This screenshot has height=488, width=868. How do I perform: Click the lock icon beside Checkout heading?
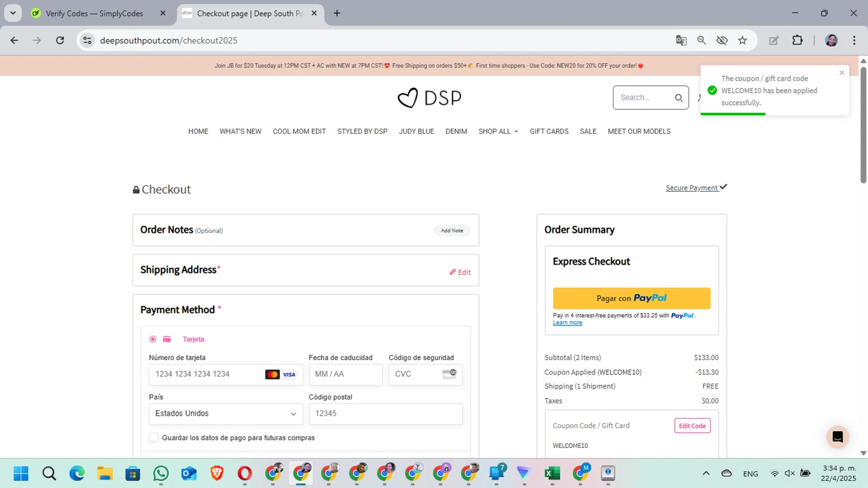[x=136, y=190]
